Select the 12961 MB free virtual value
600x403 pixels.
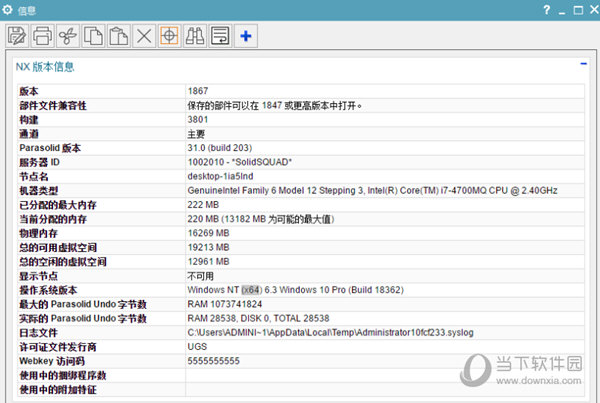[x=208, y=261]
